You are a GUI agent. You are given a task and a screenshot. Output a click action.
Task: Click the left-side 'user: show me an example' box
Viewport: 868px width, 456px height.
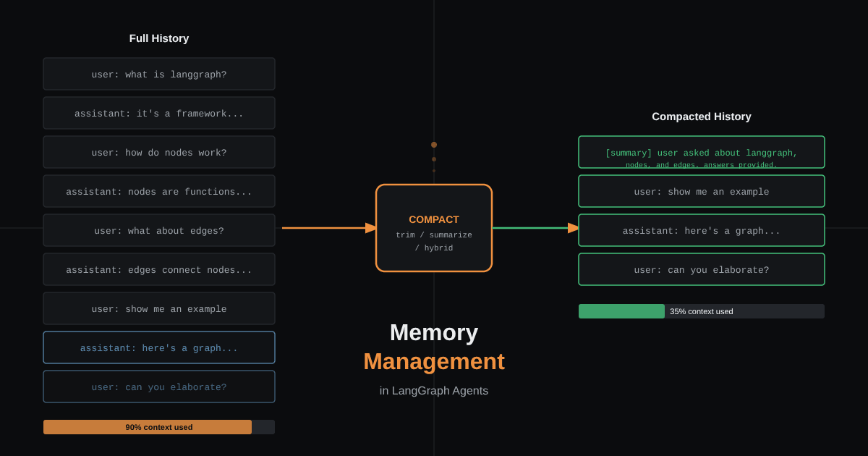tap(159, 308)
